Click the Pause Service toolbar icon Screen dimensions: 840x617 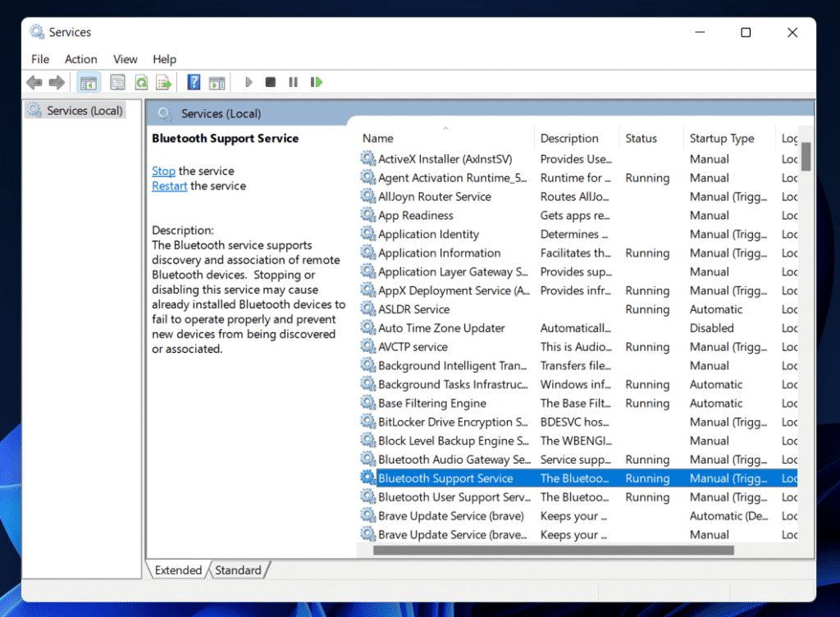tap(293, 81)
